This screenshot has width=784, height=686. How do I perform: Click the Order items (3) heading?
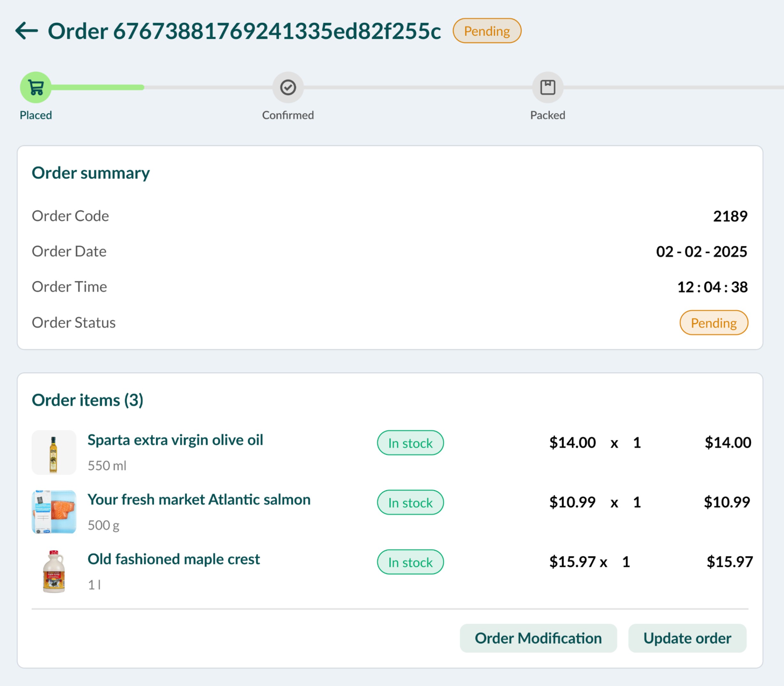(87, 400)
